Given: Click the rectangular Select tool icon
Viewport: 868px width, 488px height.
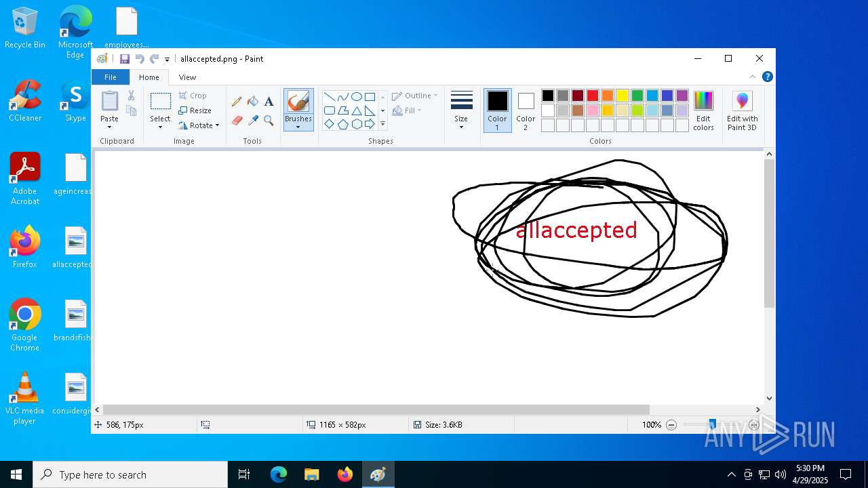Looking at the screenshot, I should tap(161, 102).
